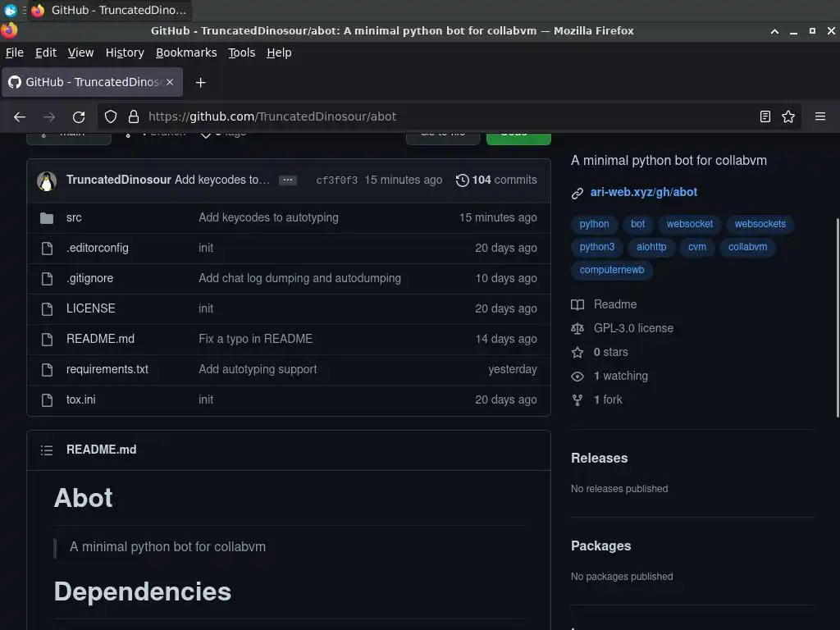Click the README.md file row icon

tap(47, 339)
